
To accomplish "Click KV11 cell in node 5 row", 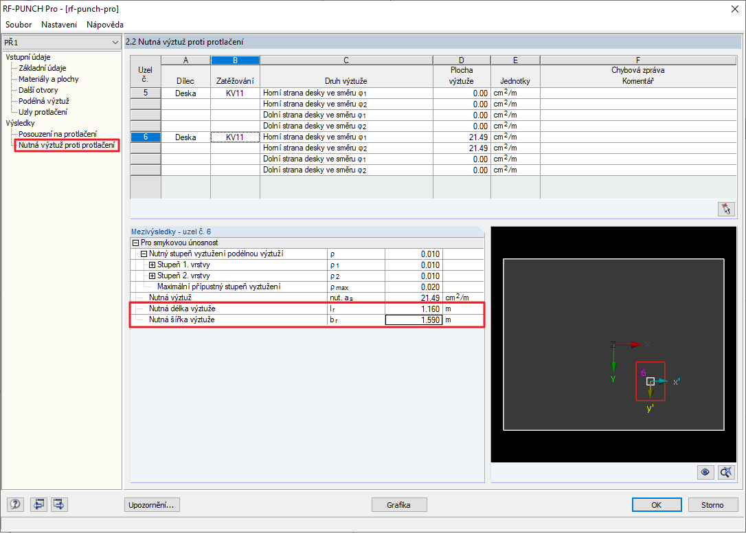I will click(235, 93).
